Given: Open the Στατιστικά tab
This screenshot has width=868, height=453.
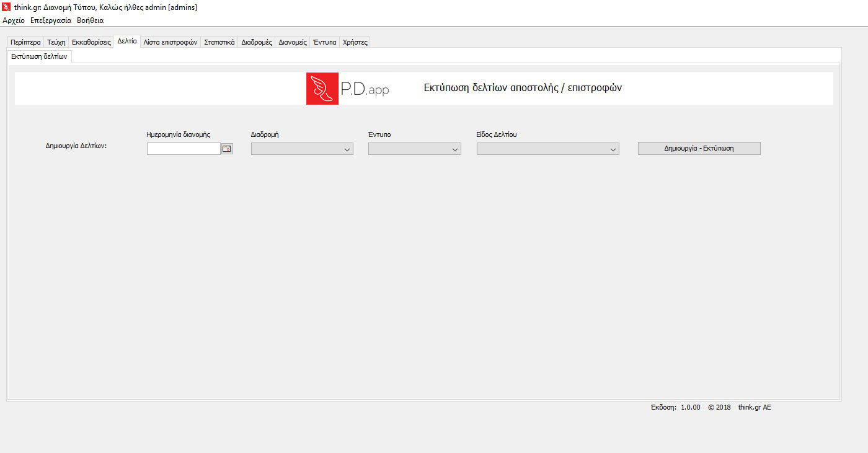Looking at the screenshot, I should (x=219, y=42).
